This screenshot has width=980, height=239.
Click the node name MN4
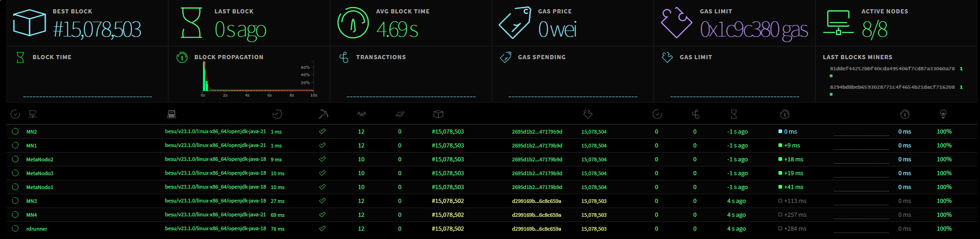click(31, 215)
